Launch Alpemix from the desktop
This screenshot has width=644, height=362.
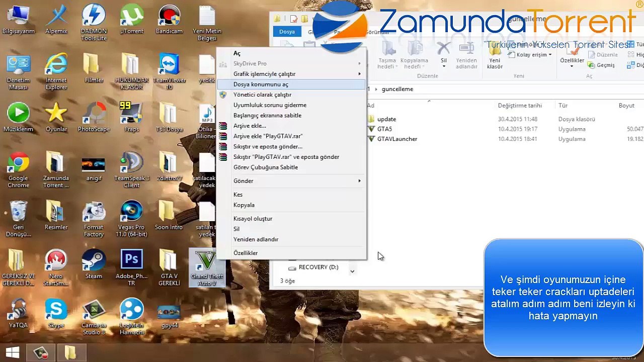(56, 20)
